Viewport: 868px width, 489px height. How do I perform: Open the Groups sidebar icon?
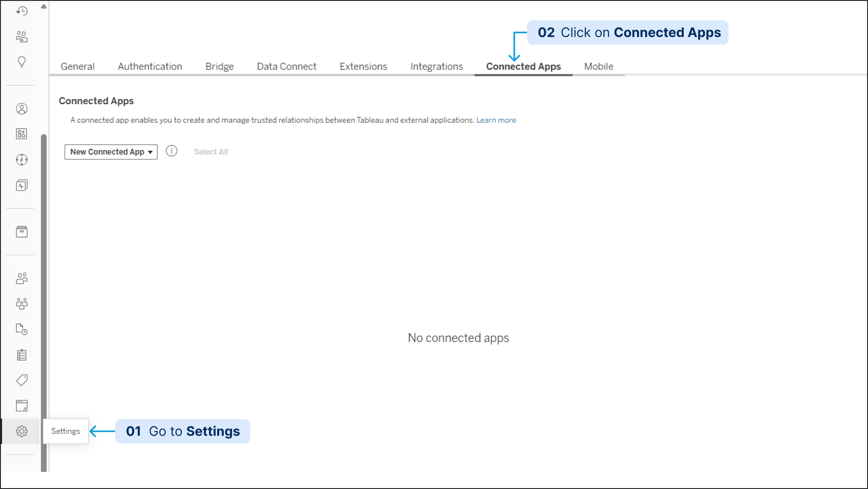(22, 304)
